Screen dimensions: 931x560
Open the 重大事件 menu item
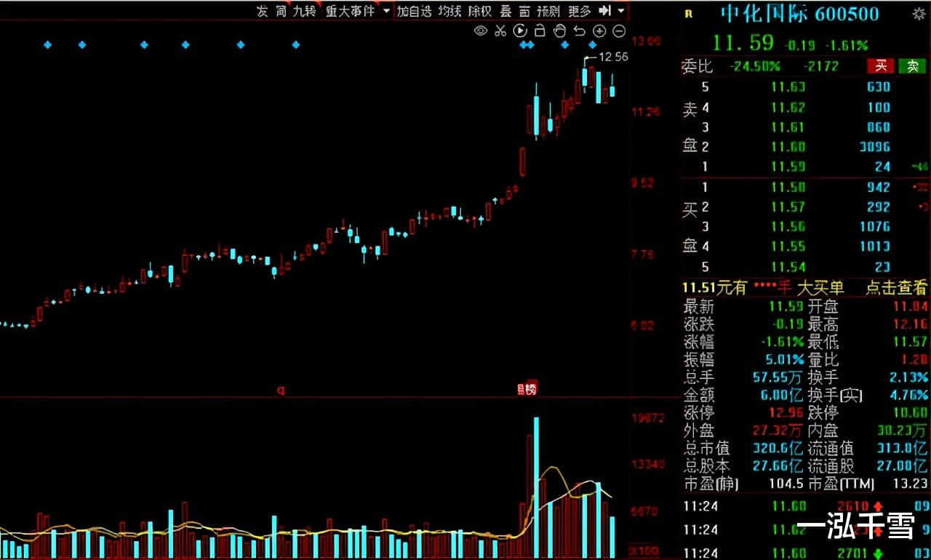350,11
